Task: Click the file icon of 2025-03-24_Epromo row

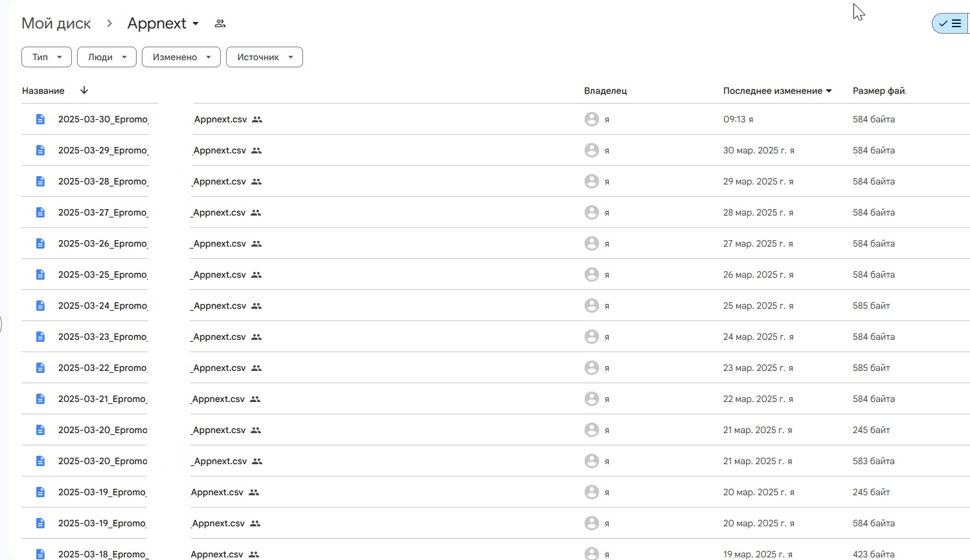Action: click(x=40, y=306)
